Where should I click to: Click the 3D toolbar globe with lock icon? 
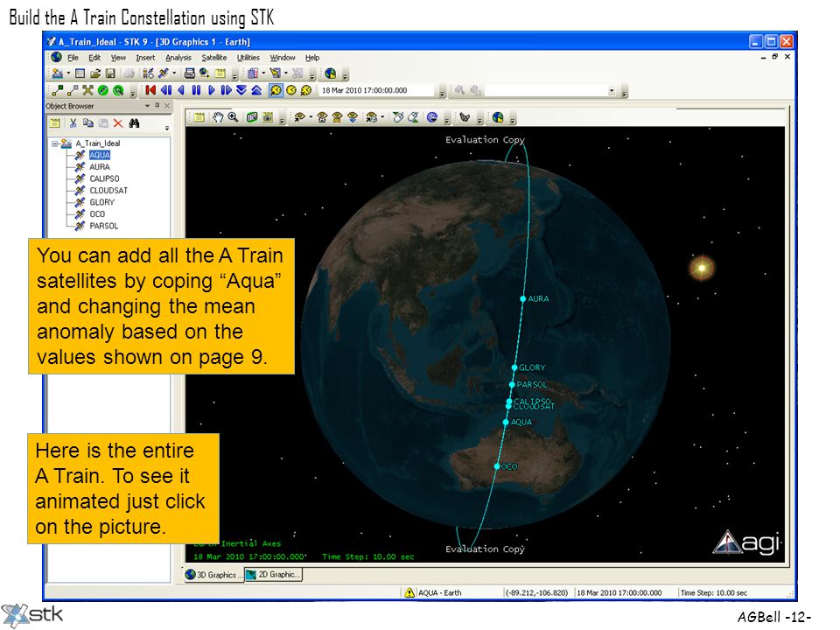click(x=497, y=117)
